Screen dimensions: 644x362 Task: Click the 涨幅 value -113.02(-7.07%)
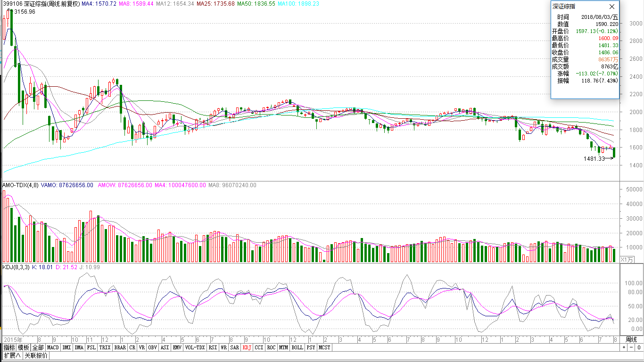[598, 74]
